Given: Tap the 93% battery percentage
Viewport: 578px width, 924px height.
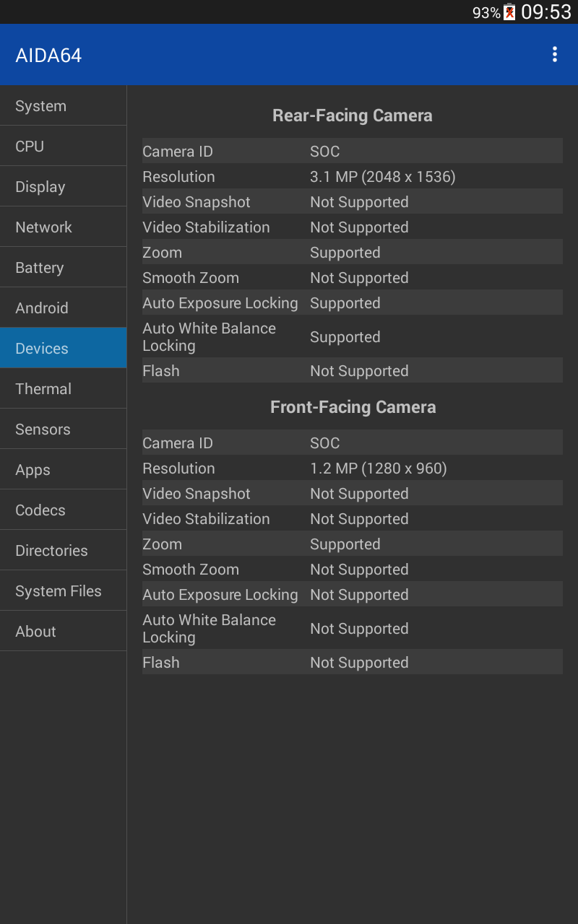Looking at the screenshot, I should (x=486, y=12).
